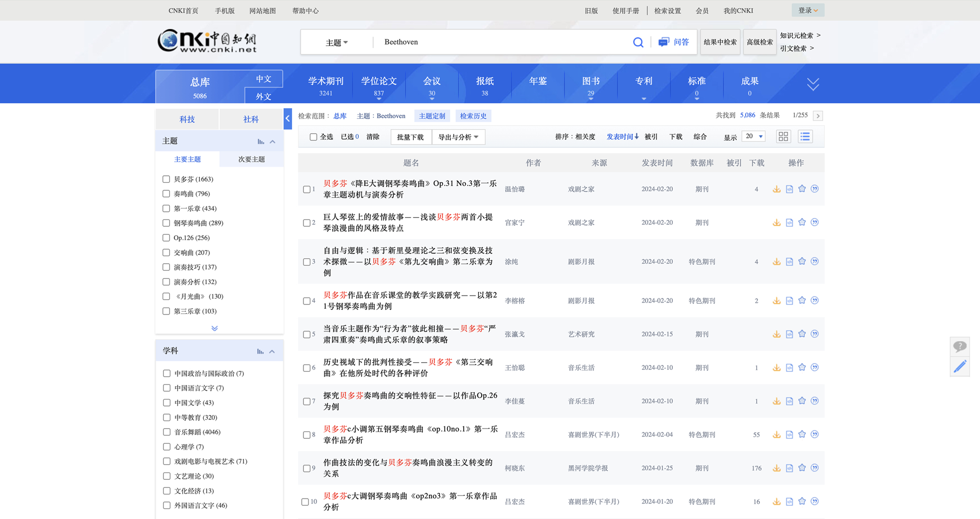This screenshot has height=519, width=980.
Task: Show the 学科 panel chart visualization icon
Action: point(260,351)
